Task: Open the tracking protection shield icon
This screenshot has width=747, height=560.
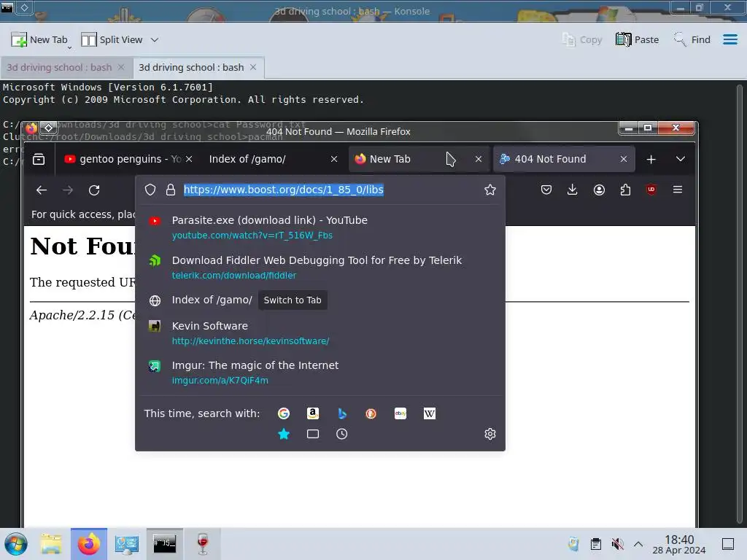Action: pyautogui.click(x=150, y=190)
